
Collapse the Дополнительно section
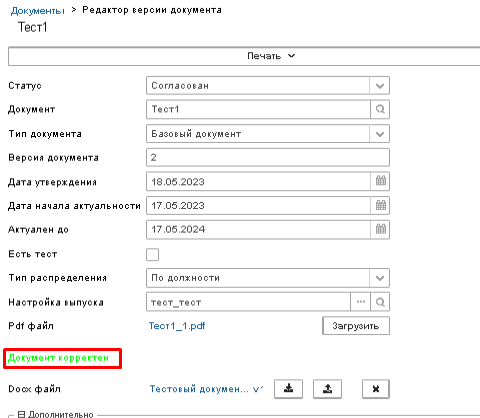(x=21, y=414)
